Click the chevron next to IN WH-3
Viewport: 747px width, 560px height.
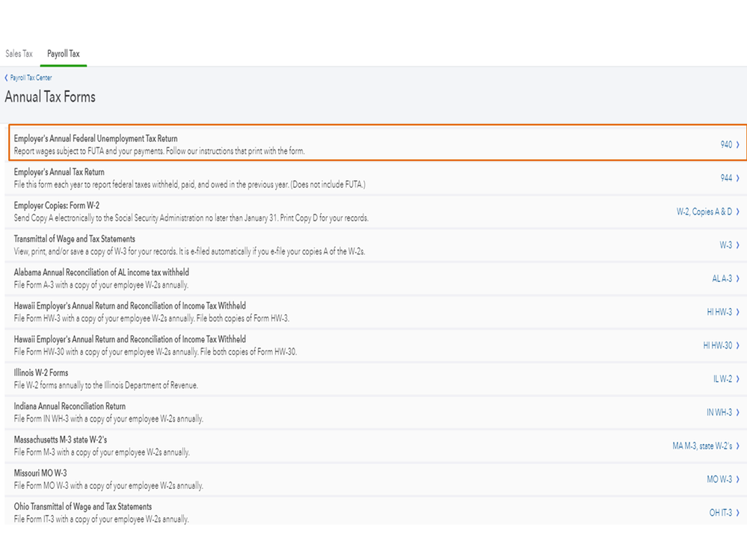(x=738, y=413)
